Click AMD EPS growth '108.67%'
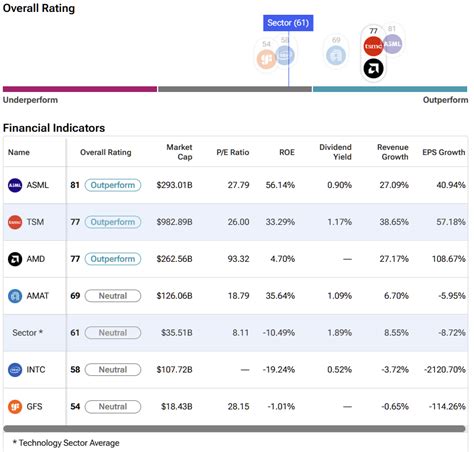Screen dimensions: 474x452 pyautogui.click(x=449, y=259)
